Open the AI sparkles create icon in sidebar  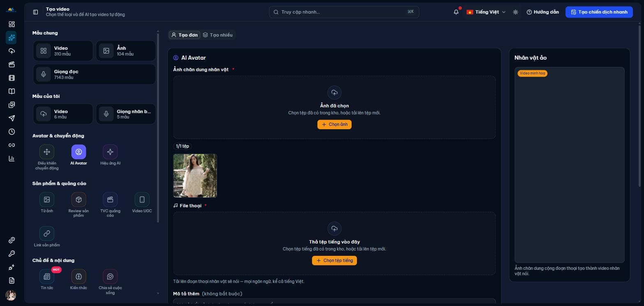click(x=11, y=38)
